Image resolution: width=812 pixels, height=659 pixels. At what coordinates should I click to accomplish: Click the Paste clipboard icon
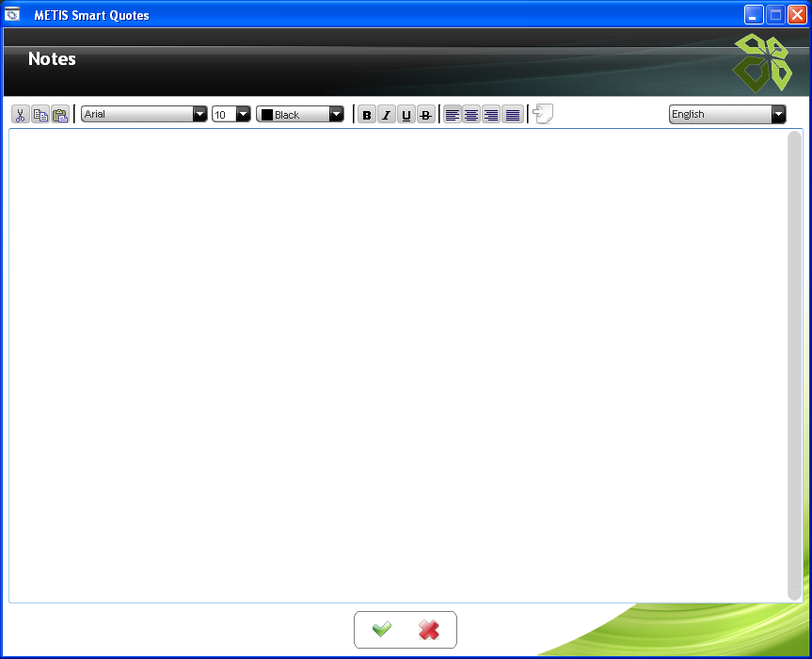click(60, 115)
